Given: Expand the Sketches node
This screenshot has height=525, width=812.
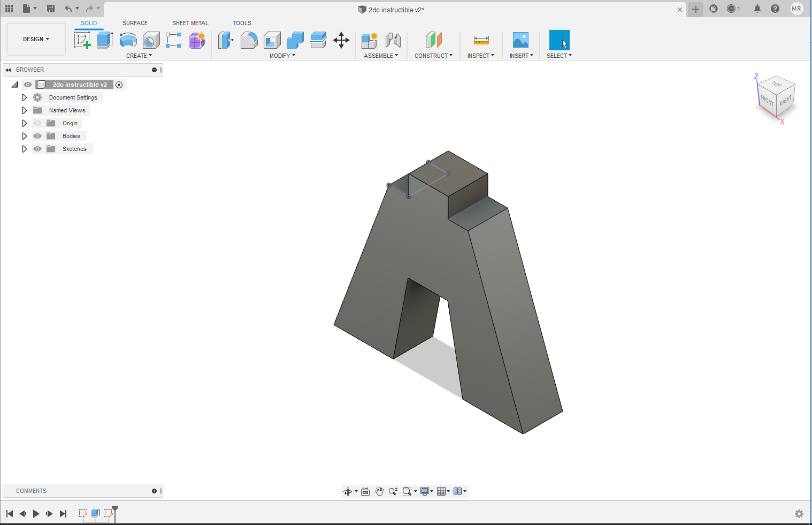Looking at the screenshot, I should pos(24,149).
